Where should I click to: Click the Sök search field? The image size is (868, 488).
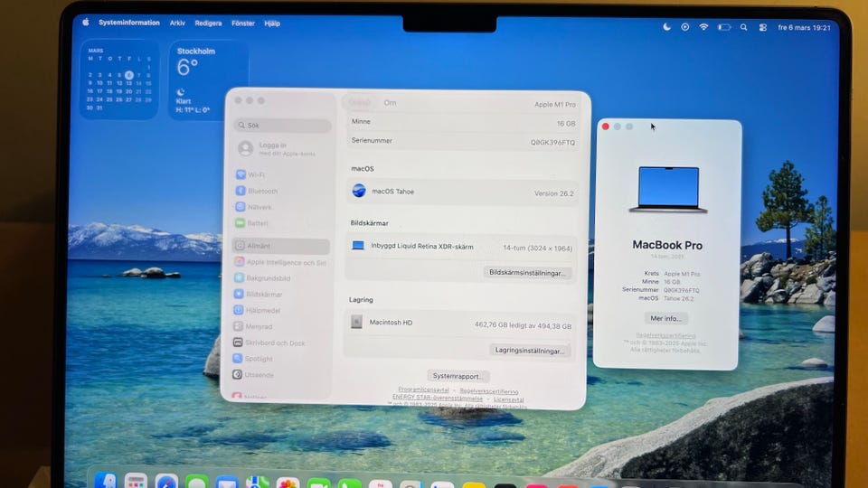point(282,126)
